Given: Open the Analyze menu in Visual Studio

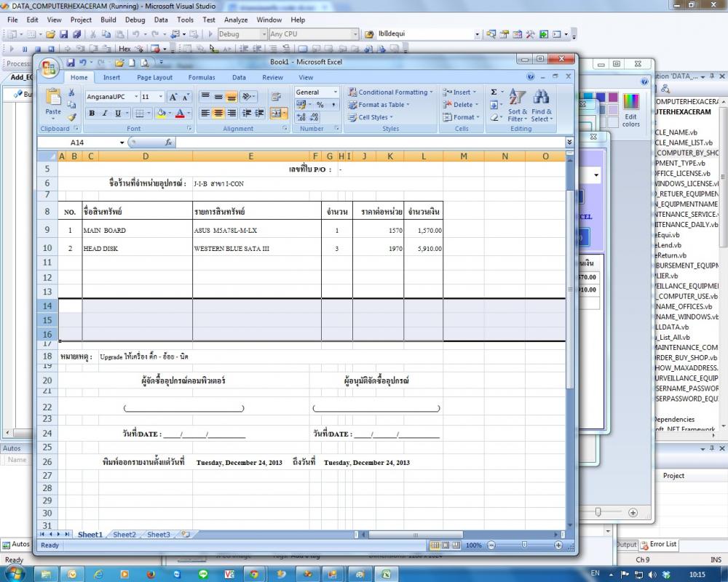Looking at the screenshot, I should (236, 20).
